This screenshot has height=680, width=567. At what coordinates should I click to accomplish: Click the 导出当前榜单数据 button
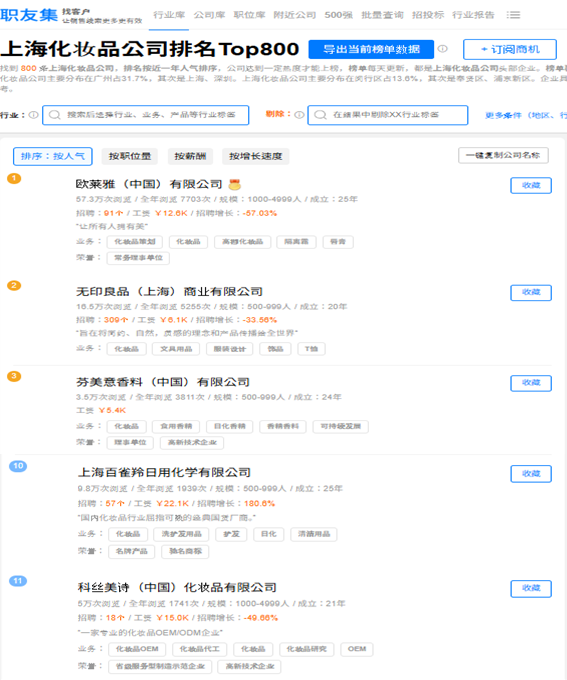coord(371,49)
